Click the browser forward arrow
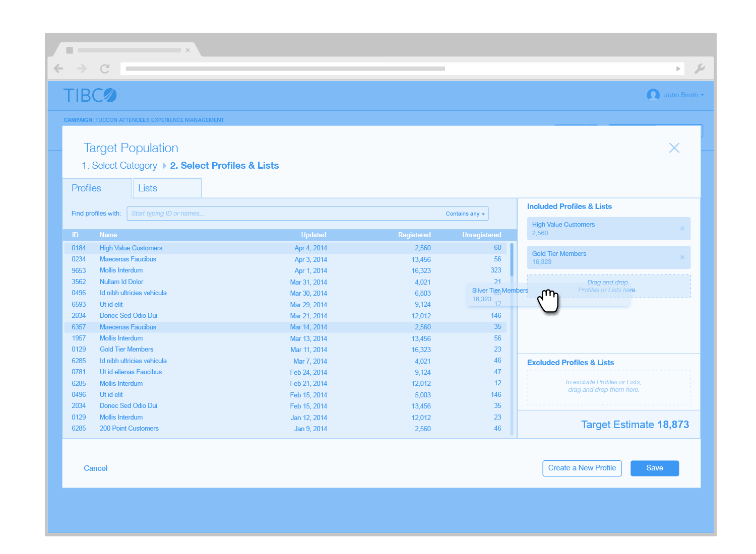This screenshot has width=756, height=554. tap(82, 68)
